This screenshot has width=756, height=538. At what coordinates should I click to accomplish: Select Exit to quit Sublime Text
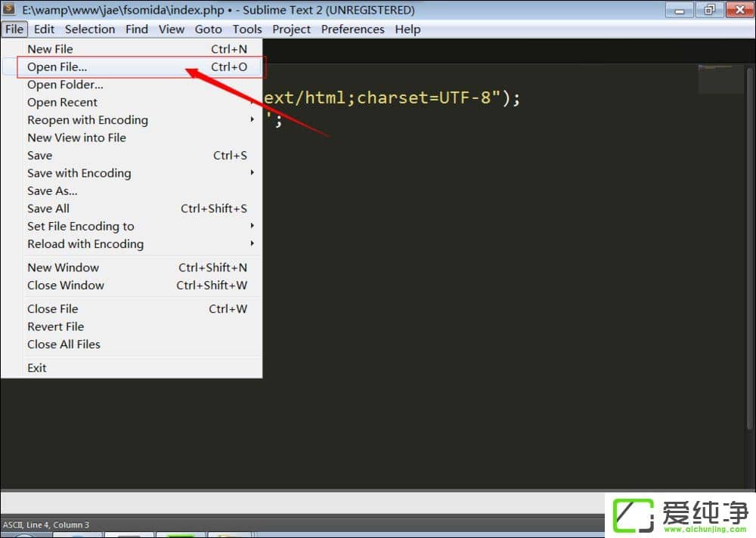(x=36, y=367)
